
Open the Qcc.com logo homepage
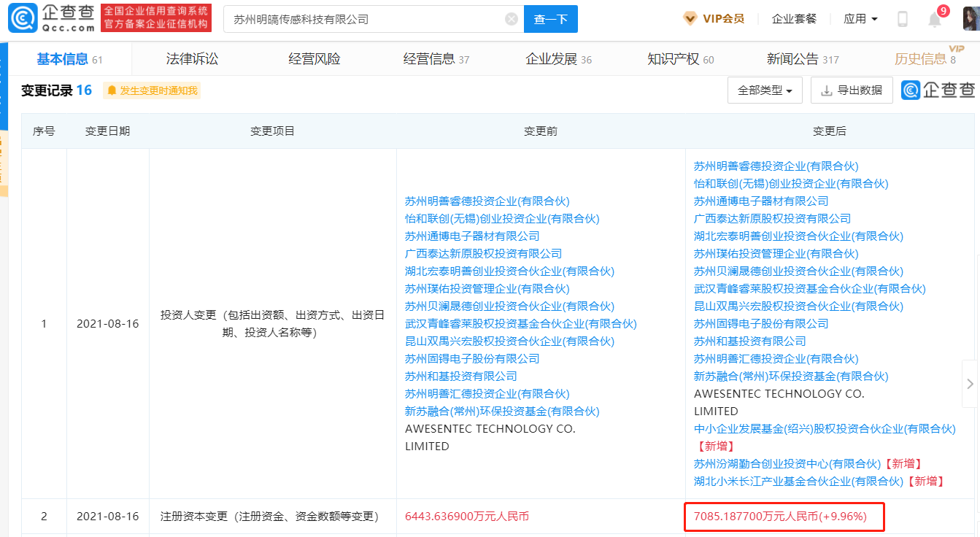pyautogui.click(x=52, y=18)
